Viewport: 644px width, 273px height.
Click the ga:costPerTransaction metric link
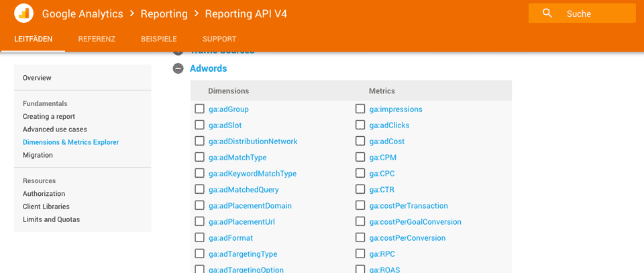tap(409, 206)
